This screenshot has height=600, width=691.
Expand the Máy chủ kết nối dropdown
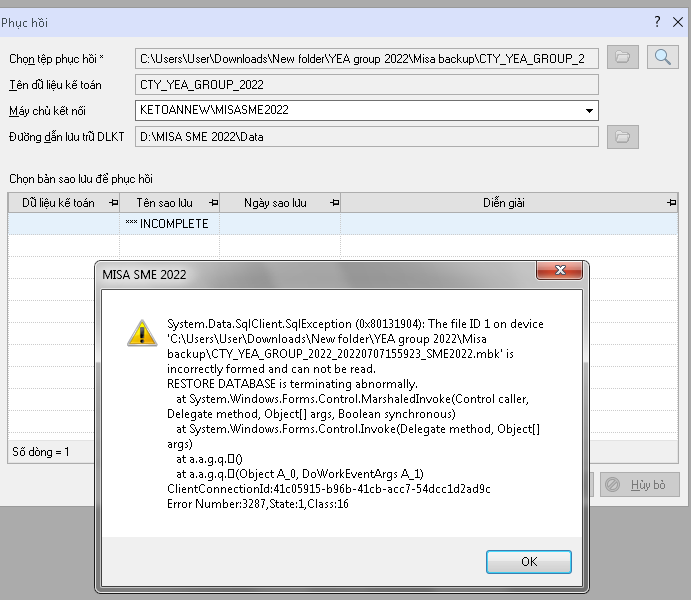coord(589,111)
